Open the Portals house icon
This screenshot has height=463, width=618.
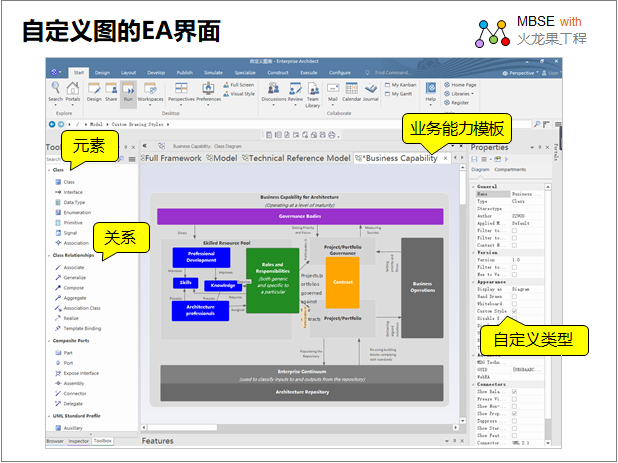click(x=73, y=87)
